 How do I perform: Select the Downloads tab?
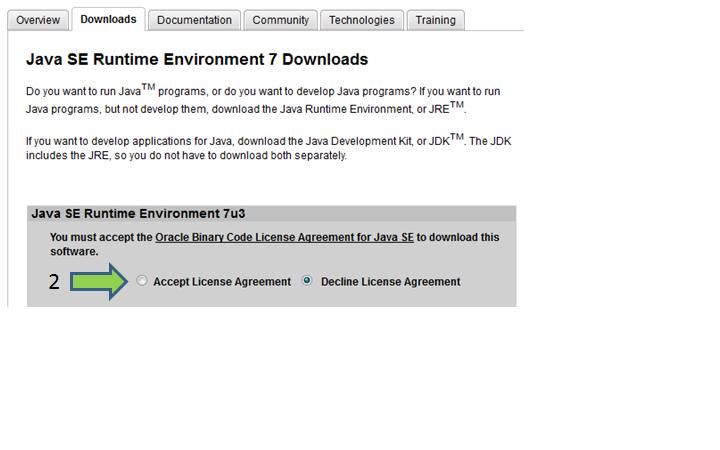108,19
